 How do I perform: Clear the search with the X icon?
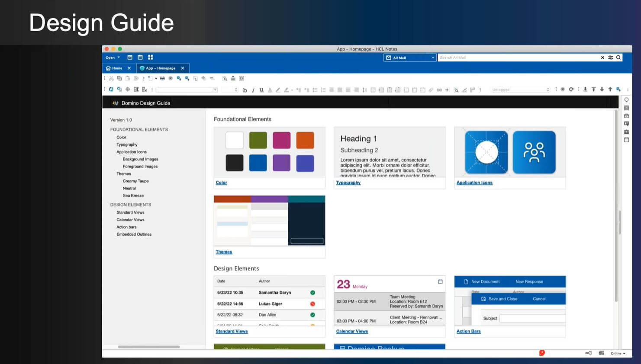click(602, 57)
